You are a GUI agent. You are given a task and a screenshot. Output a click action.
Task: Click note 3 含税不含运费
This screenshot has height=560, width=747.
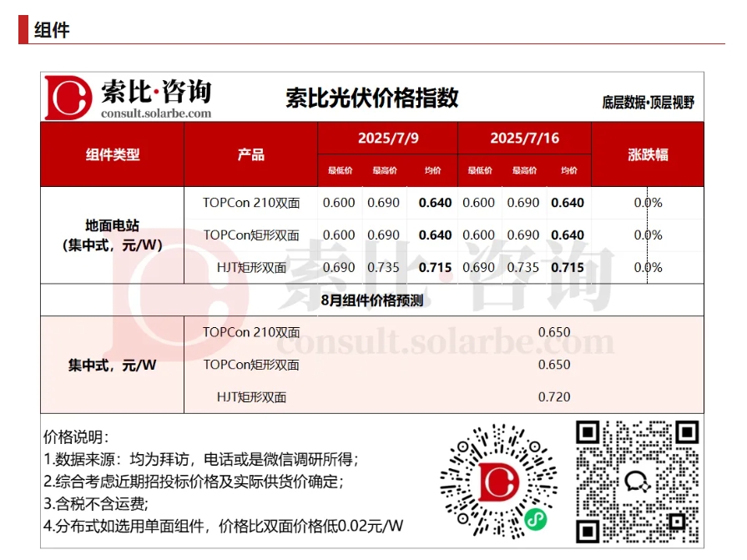tap(96, 504)
